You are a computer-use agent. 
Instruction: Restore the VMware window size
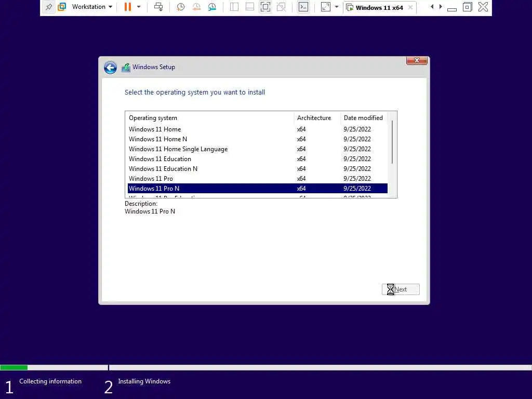click(467, 7)
